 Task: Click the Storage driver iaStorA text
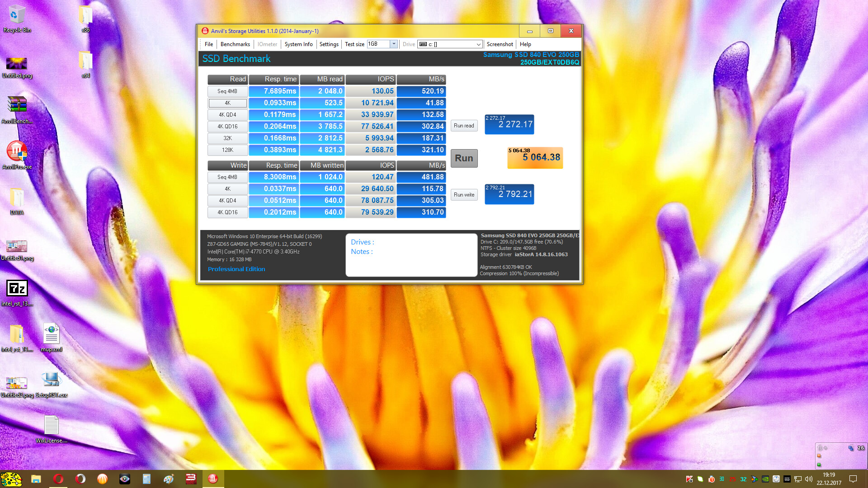[x=524, y=254]
